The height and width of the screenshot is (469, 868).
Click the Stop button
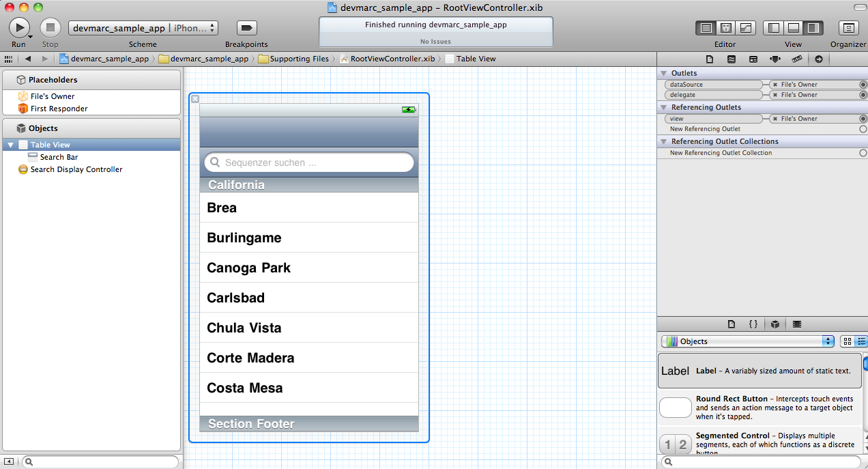[x=50, y=27]
